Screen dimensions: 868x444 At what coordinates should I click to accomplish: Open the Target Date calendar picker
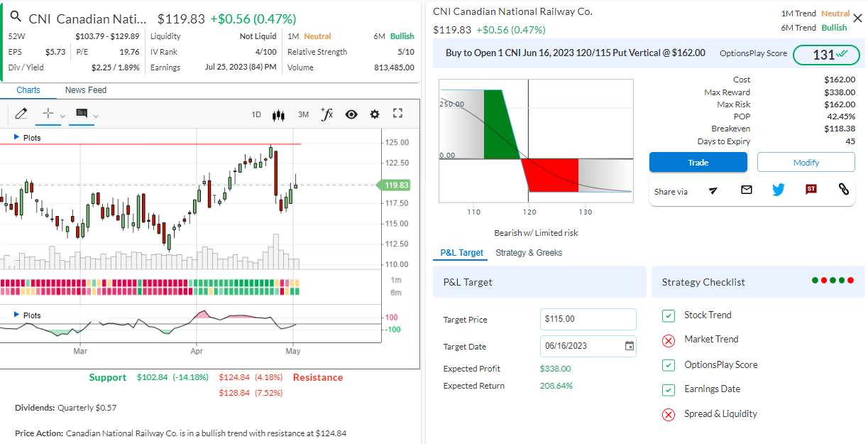pyautogui.click(x=629, y=346)
